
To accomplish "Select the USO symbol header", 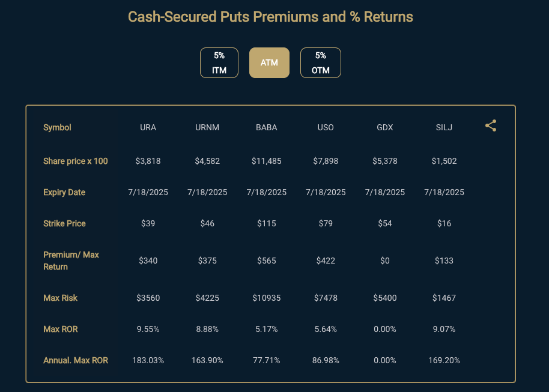I will [326, 127].
